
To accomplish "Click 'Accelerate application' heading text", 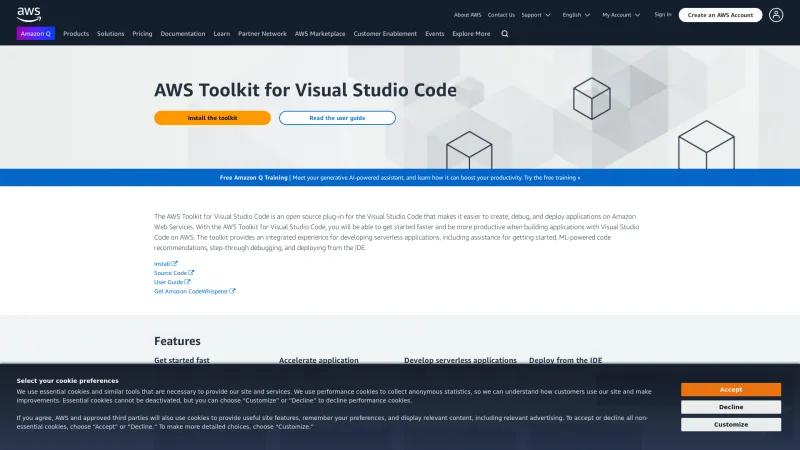I will 319,360.
